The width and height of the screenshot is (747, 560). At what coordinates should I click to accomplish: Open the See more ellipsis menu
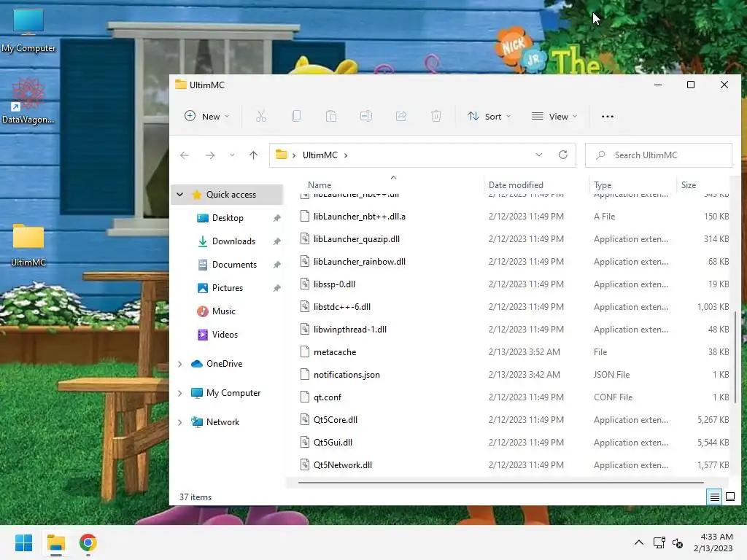point(608,117)
